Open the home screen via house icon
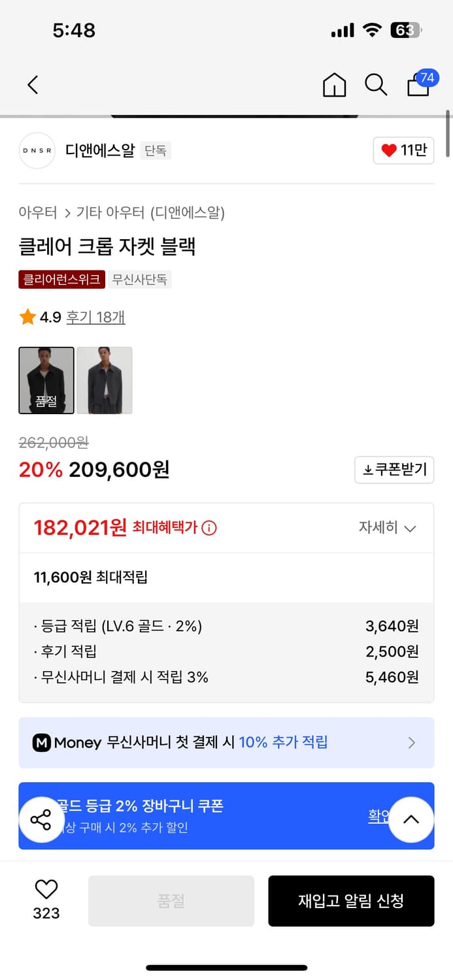 point(334,85)
